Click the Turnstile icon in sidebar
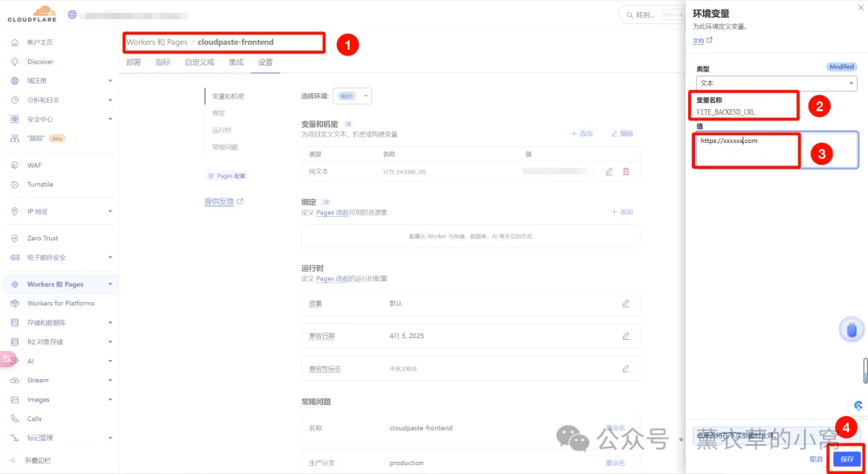This screenshot has height=474, width=868. [15, 184]
